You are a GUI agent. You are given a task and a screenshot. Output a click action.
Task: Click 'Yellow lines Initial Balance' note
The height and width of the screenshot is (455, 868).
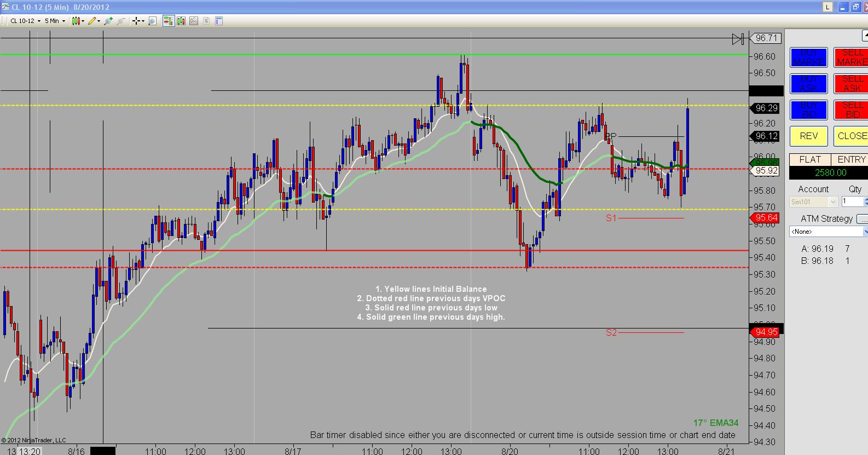[431, 289]
